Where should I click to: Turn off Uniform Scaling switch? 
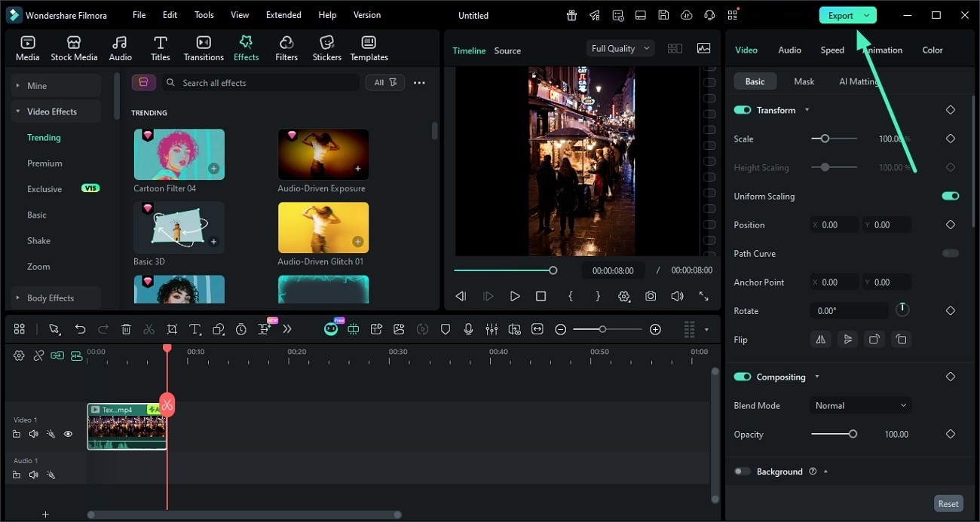950,197
